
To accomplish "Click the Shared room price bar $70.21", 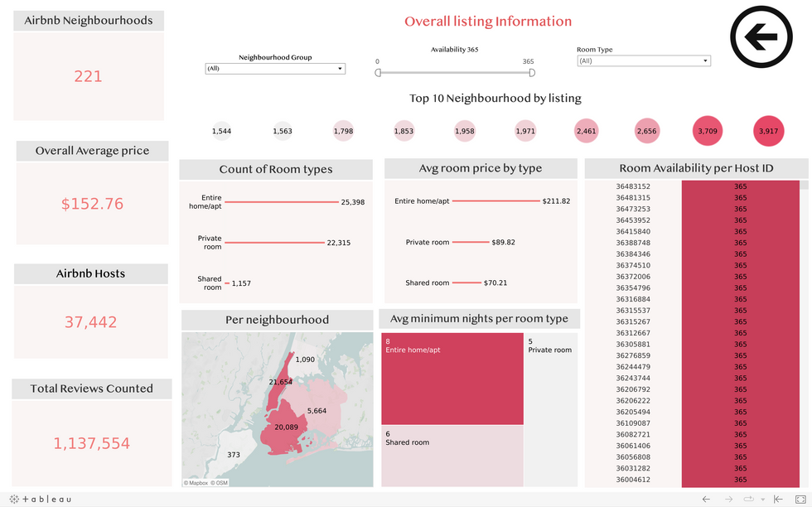I will tap(466, 282).
